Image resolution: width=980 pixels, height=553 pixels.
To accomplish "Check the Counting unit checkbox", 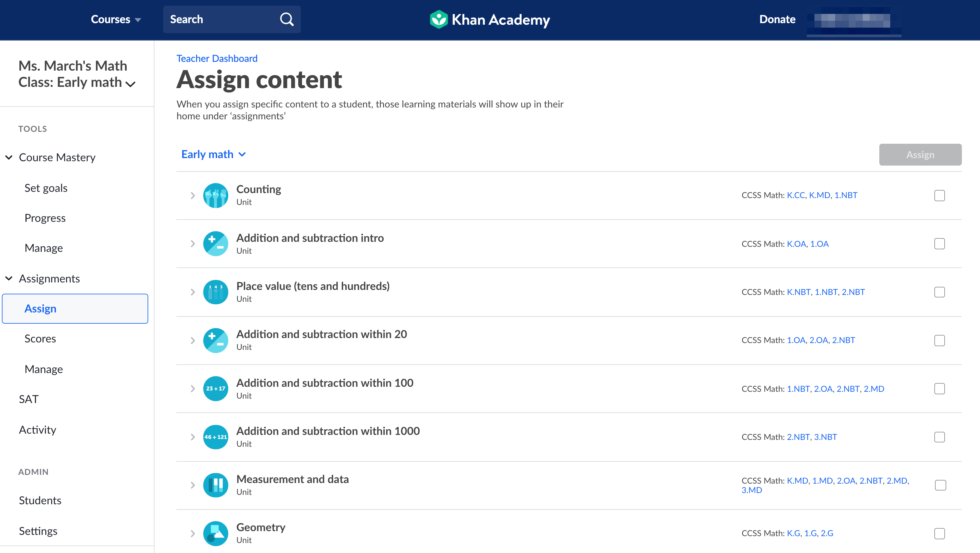I will [940, 195].
